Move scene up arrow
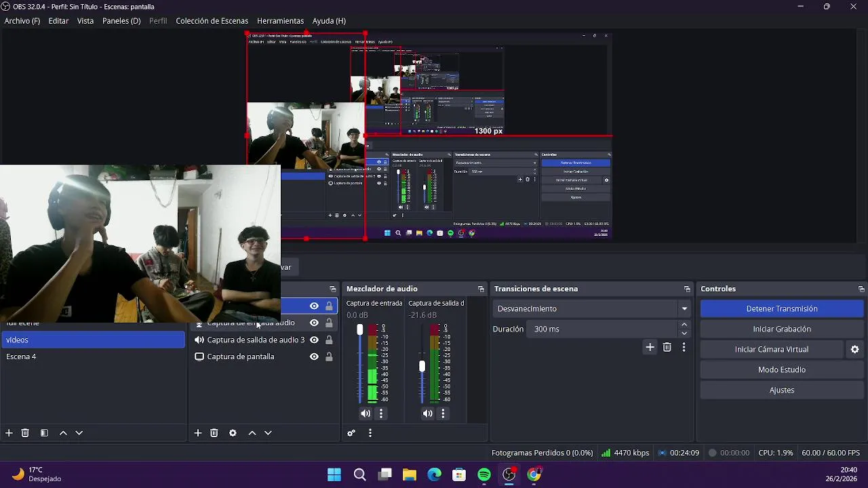 pyautogui.click(x=63, y=433)
